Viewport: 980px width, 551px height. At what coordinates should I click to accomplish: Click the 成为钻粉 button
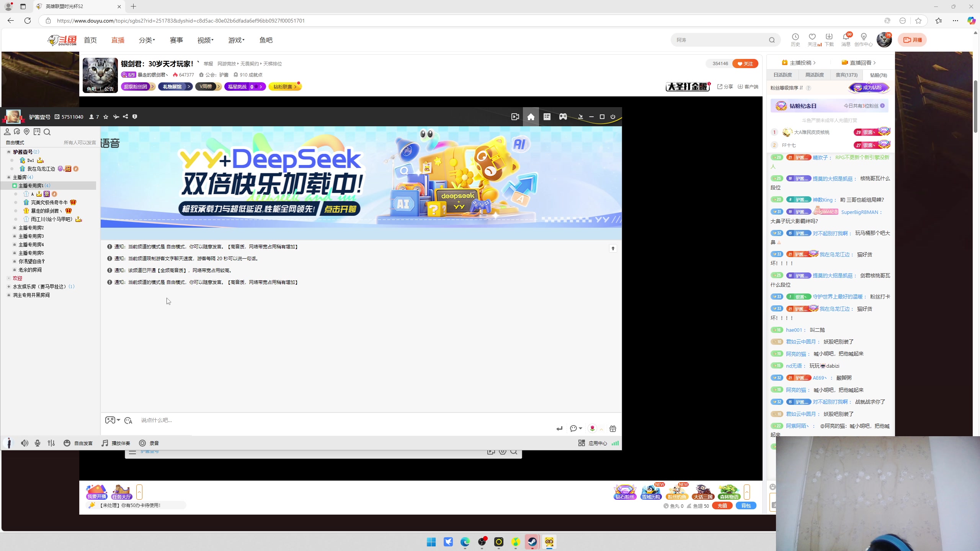869,88
